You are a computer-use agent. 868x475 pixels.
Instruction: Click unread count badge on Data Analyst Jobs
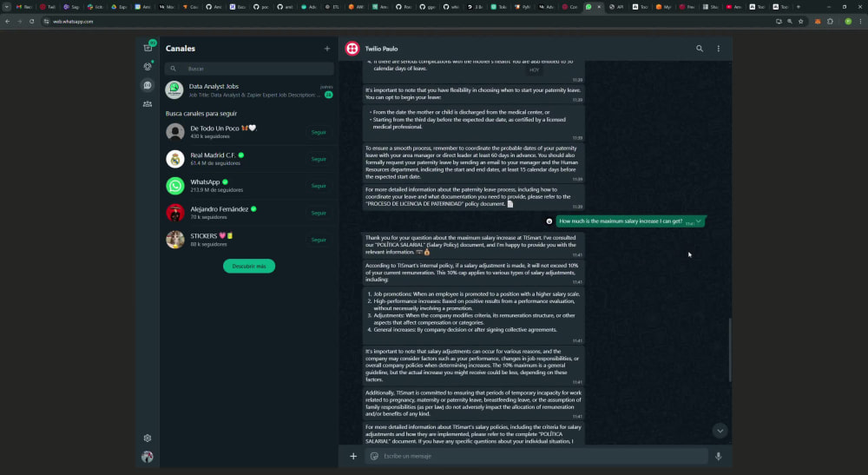pos(328,95)
